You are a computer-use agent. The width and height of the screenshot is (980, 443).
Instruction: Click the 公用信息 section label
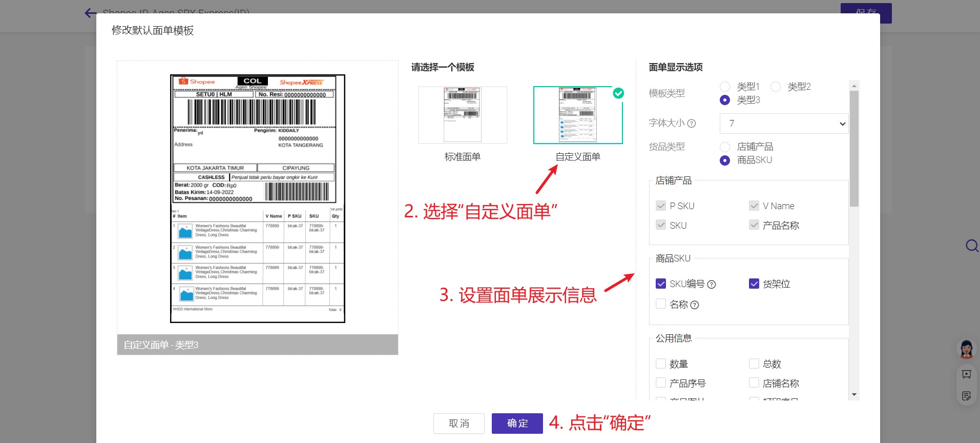tap(674, 338)
